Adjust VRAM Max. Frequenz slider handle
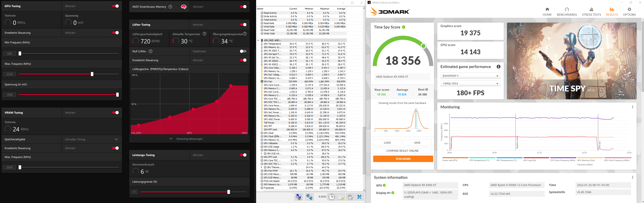The image size is (644, 203). [x=20, y=167]
